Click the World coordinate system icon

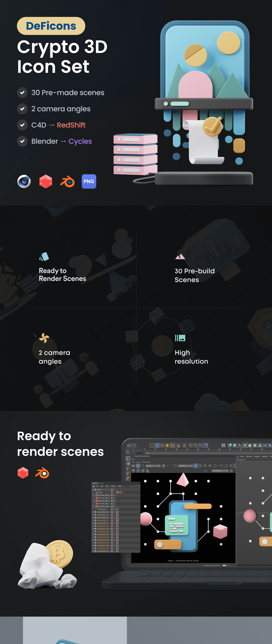point(206,445)
